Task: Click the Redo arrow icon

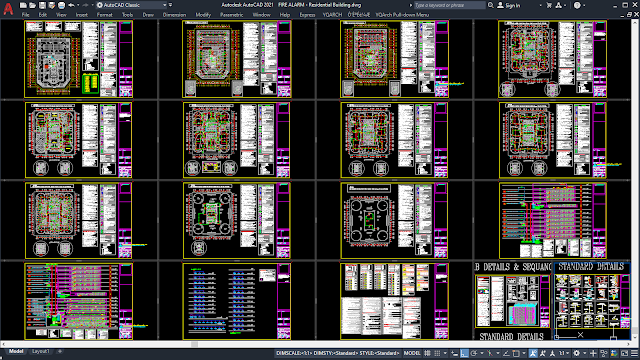Action: [x=85, y=5]
